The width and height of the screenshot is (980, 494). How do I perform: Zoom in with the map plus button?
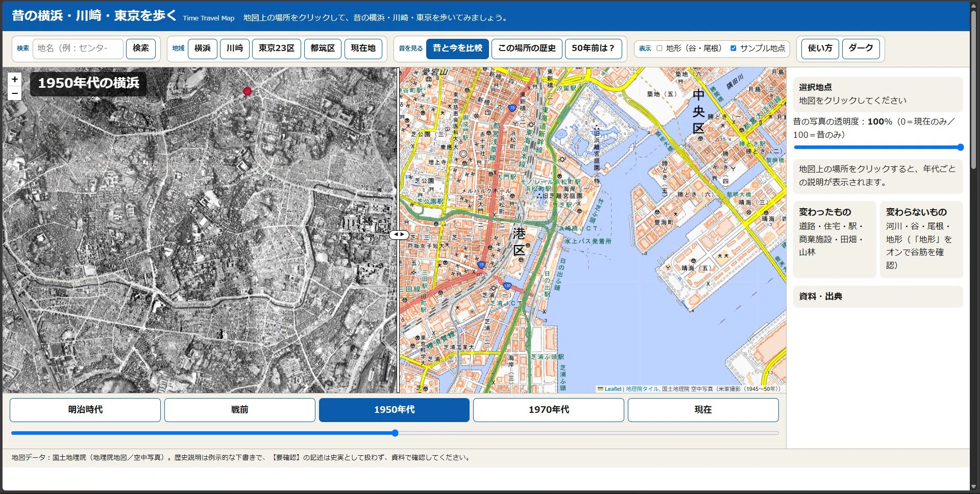coord(15,80)
